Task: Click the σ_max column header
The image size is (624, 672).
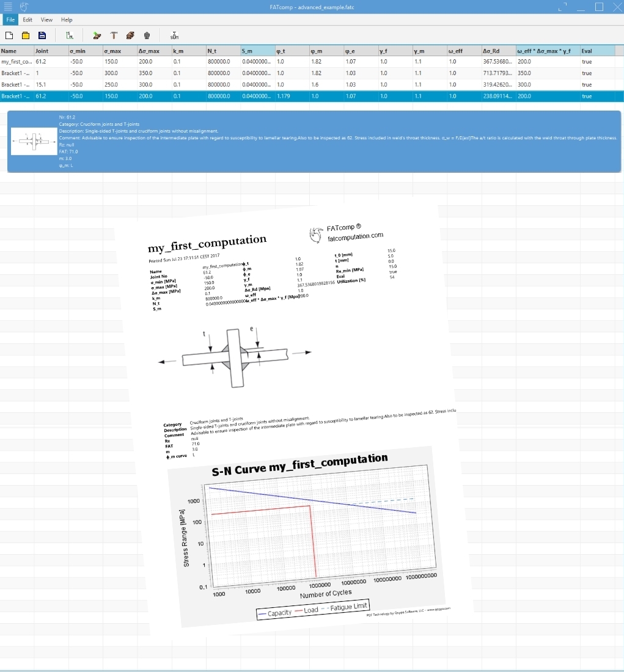Action: pos(120,51)
